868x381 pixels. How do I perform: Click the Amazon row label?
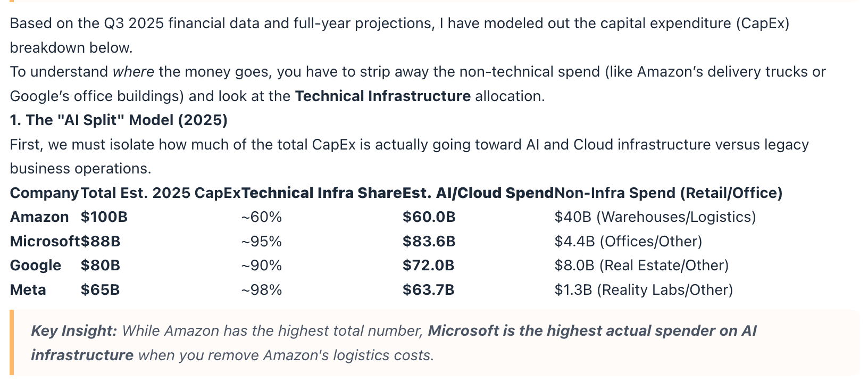tap(39, 217)
